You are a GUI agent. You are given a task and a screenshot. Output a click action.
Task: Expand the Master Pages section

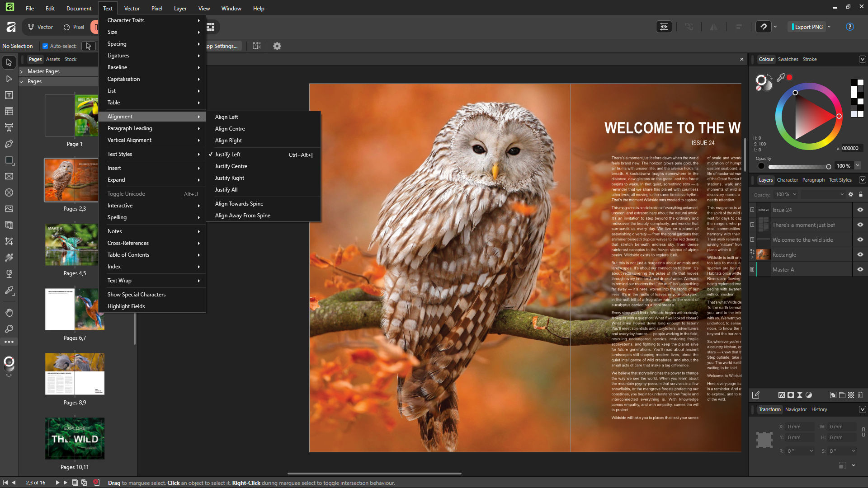coord(21,71)
